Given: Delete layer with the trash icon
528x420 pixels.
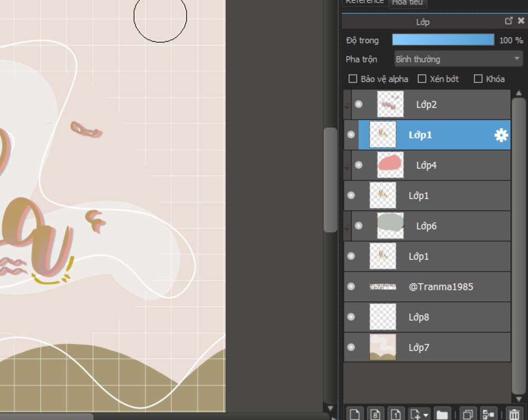Looking at the screenshot, I should 514,414.
